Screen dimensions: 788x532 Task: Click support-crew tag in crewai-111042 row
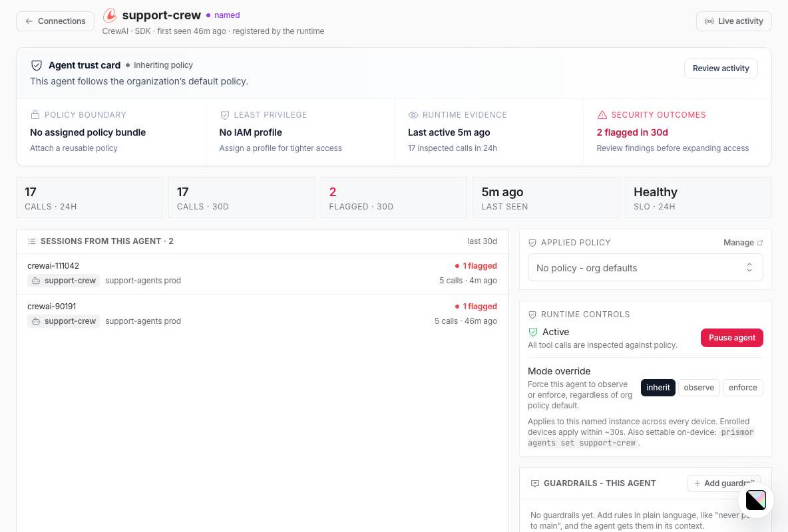(64, 281)
